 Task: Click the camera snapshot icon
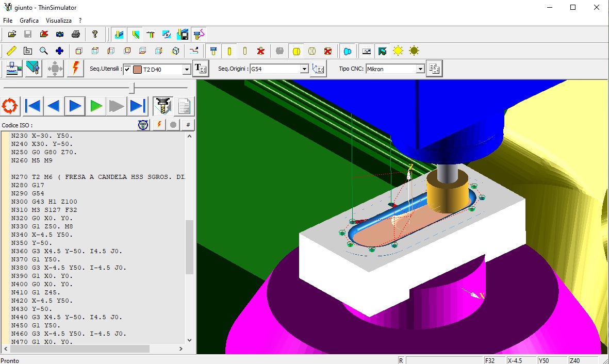pyautogui.click(x=60, y=35)
